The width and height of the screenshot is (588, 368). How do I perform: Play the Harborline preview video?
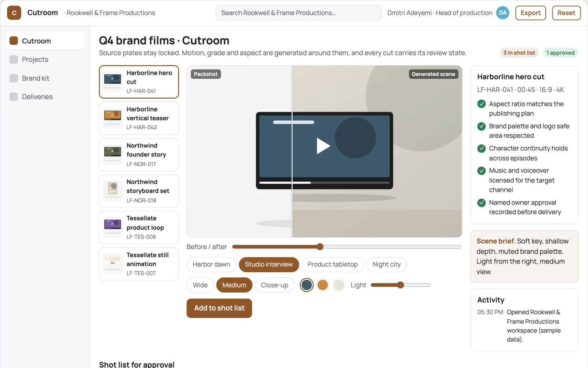323,146
